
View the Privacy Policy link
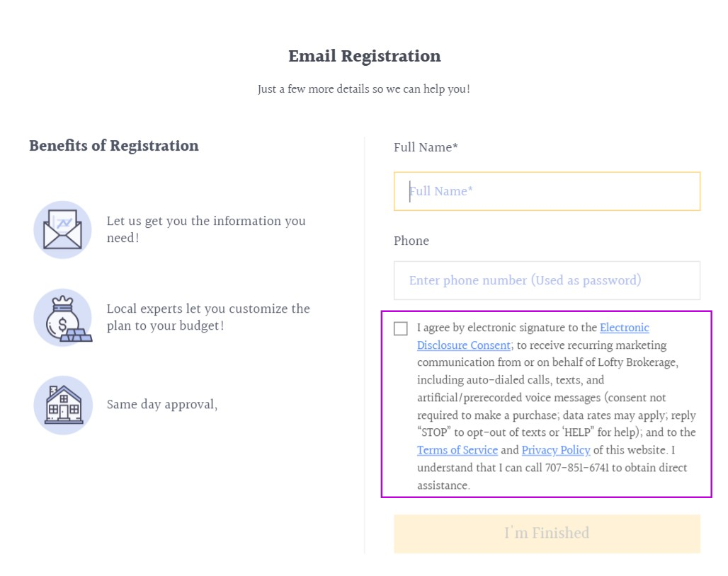pyautogui.click(x=556, y=450)
